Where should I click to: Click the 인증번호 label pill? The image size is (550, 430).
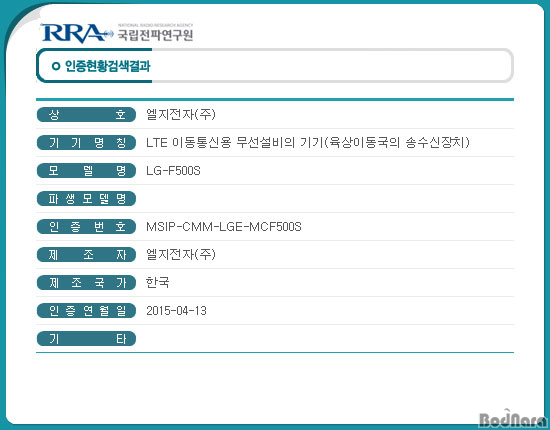pos(86,227)
